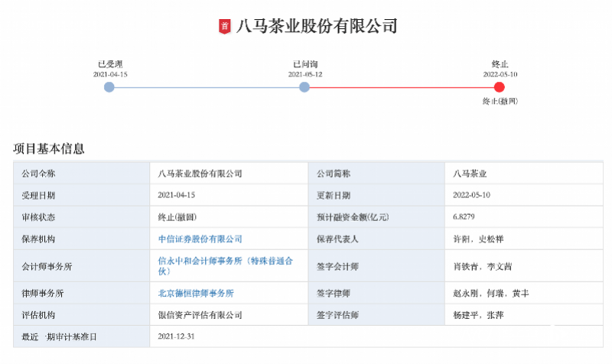The height and width of the screenshot is (364, 612).
Task: Click the 保荐机构 label cell
Action: click(x=82, y=239)
